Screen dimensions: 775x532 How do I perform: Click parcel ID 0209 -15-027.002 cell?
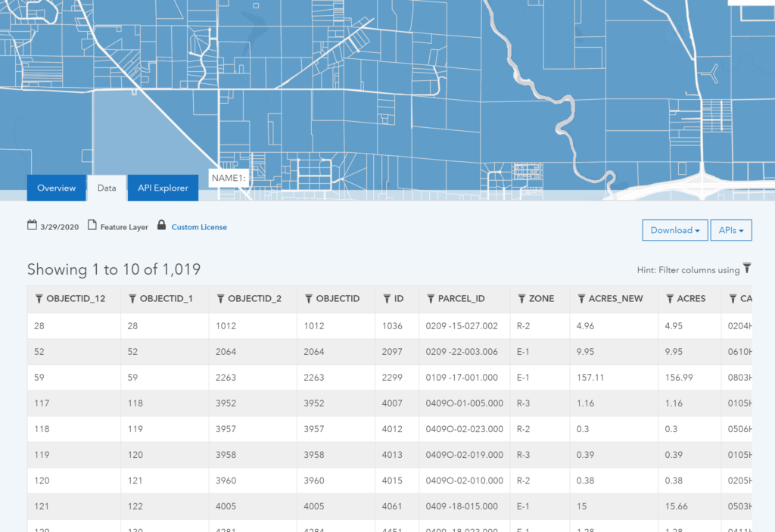click(x=462, y=326)
